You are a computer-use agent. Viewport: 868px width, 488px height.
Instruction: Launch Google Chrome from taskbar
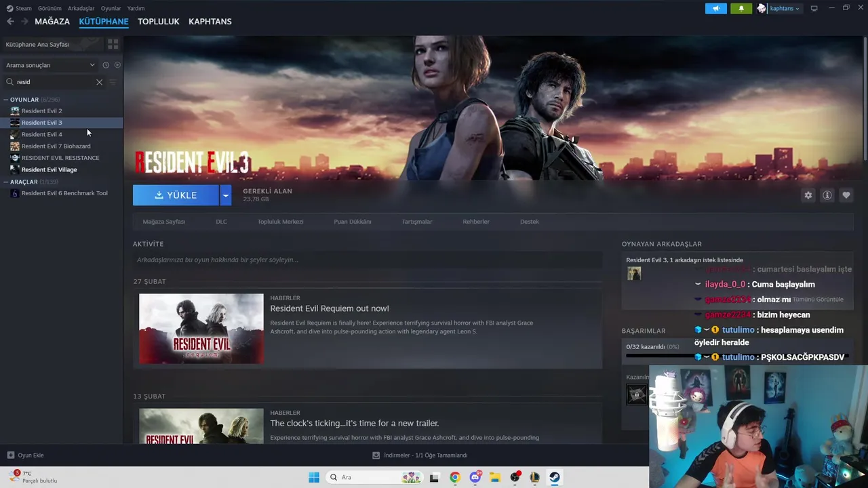[455, 477]
